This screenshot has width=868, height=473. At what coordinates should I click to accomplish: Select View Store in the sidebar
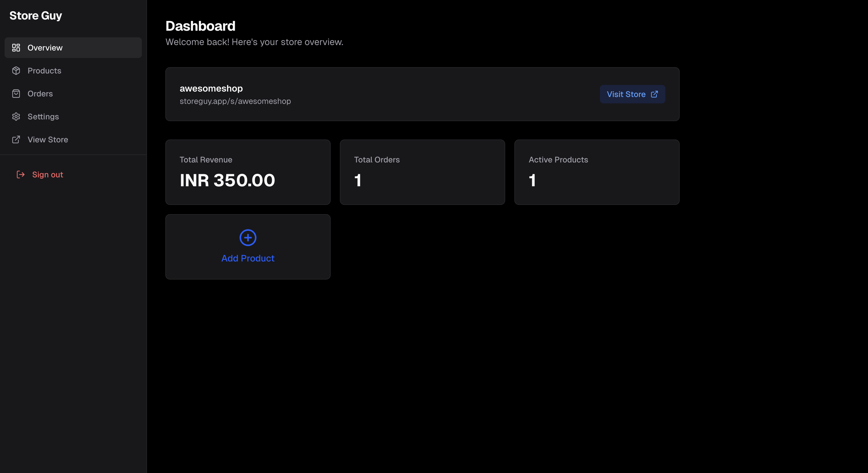pos(48,139)
